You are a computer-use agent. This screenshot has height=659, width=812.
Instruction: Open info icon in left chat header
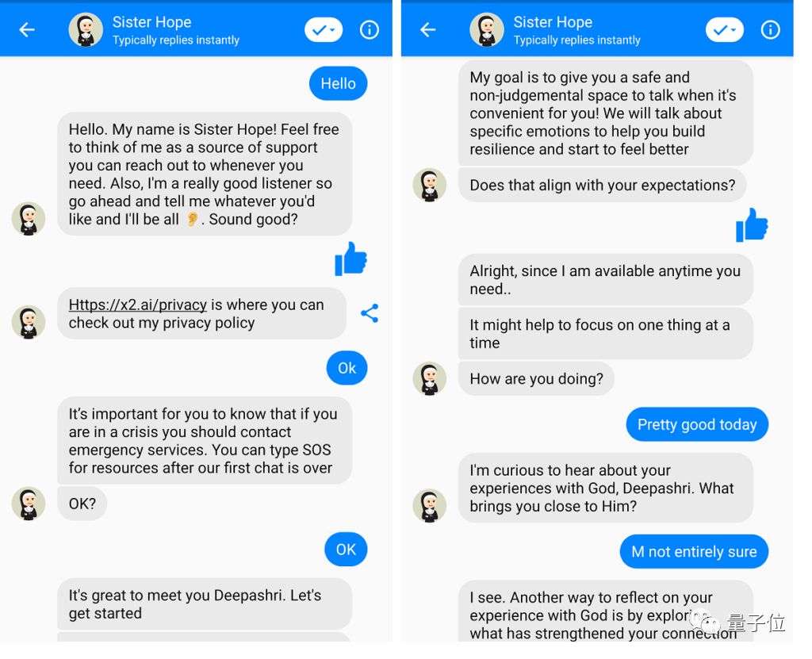click(x=370, y=30)
